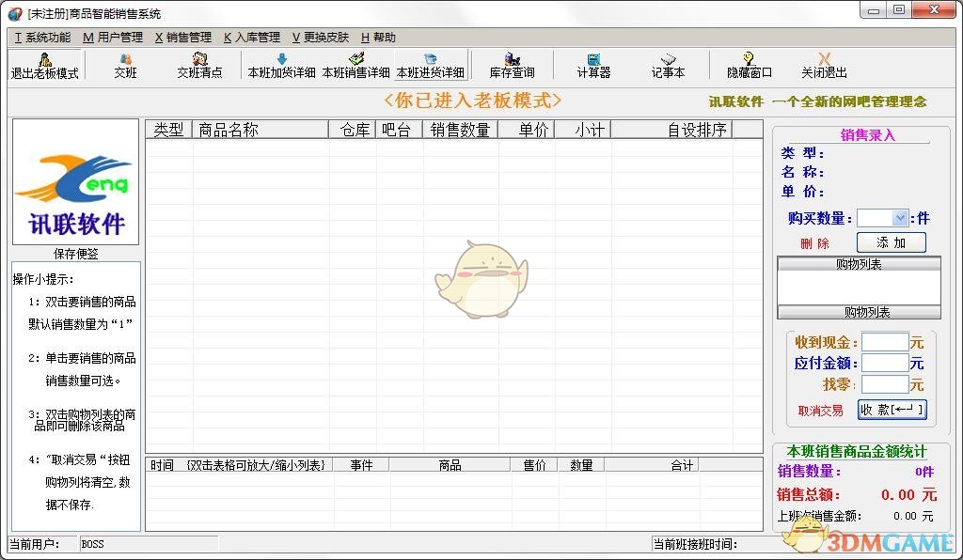Click 关闭退出 close and exit icon

pyautogui.click(x=824, y=66)
